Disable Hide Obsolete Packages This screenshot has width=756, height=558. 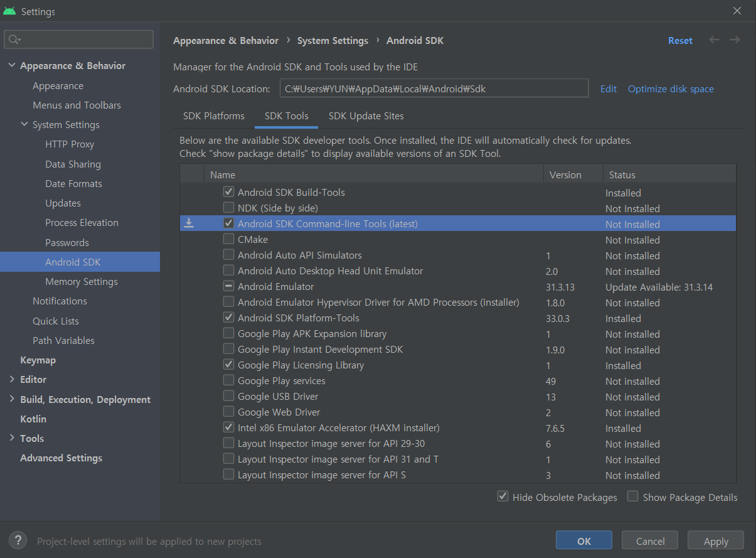click(503, 496)
